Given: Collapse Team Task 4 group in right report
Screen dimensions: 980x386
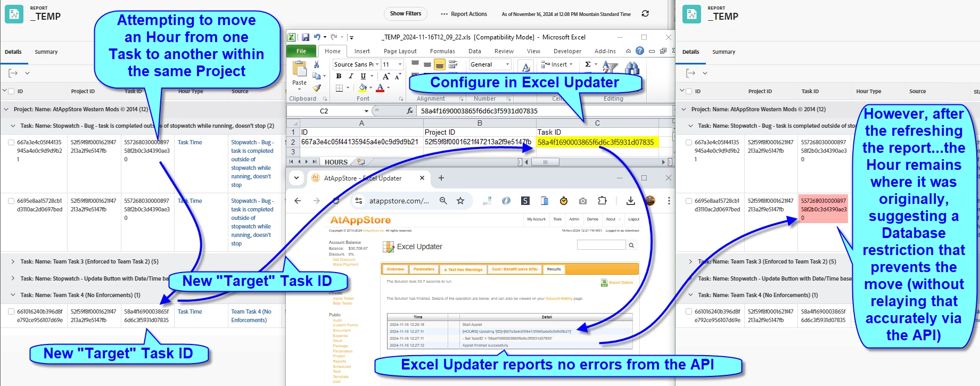Looking at the screenshot, I should pyautogui.click(x=691, y=295).
